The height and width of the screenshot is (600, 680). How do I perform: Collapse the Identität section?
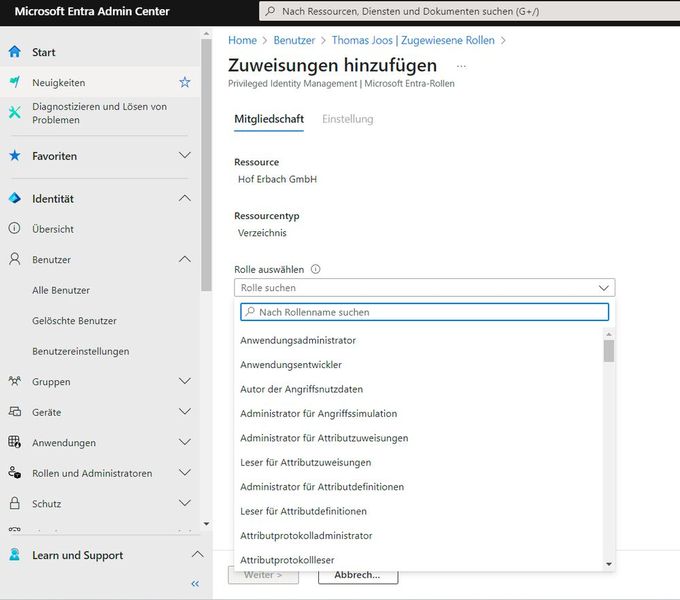click(x=185, y=198)
